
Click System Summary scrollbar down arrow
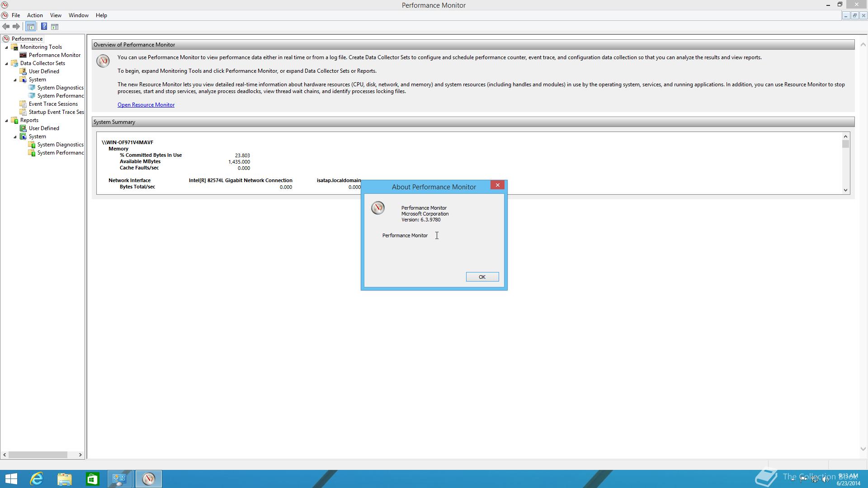click(x=845, y=190)
